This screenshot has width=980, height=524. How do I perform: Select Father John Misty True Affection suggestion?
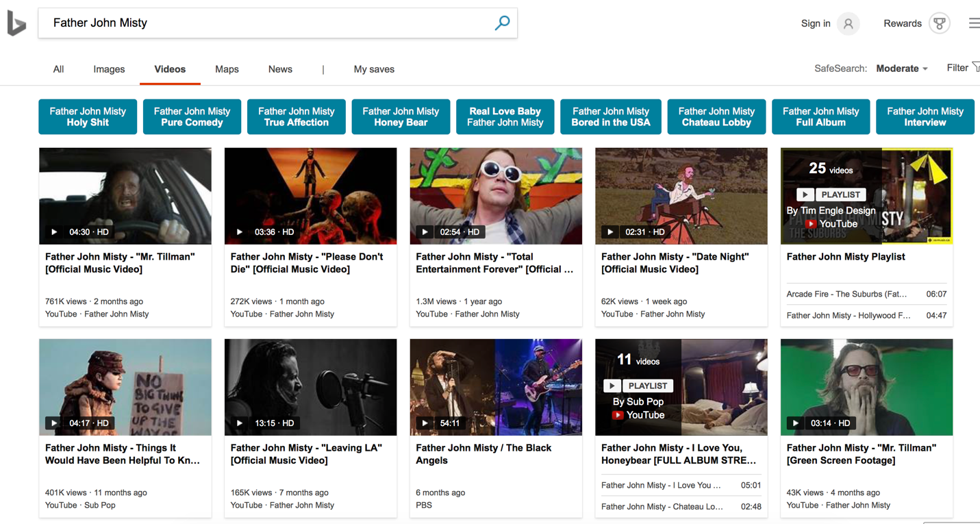pyautogui.click(x=297, y=116)
